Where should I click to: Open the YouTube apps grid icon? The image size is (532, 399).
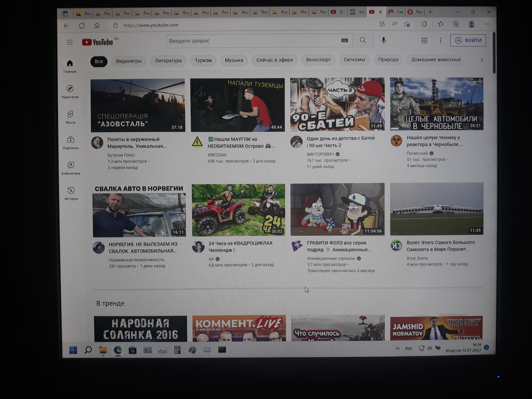(424, 40)
